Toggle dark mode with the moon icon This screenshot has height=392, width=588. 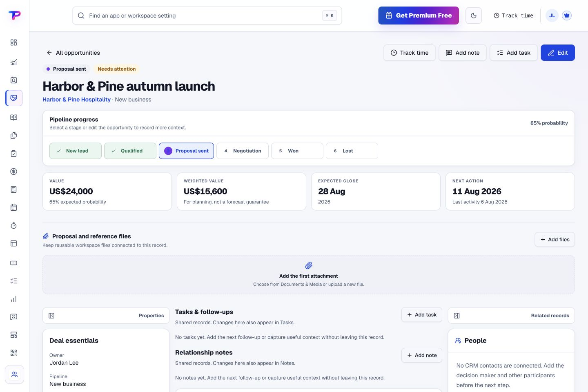(x=474, y=16)
